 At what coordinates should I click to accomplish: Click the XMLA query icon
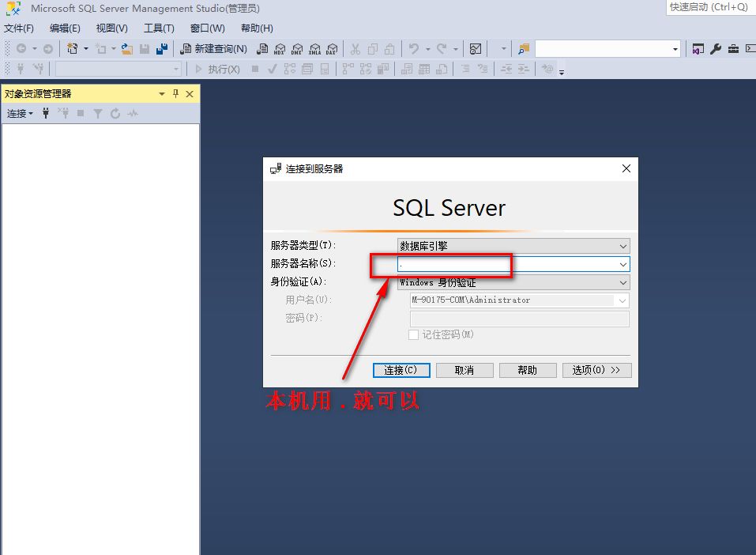(x=314, y=49)
